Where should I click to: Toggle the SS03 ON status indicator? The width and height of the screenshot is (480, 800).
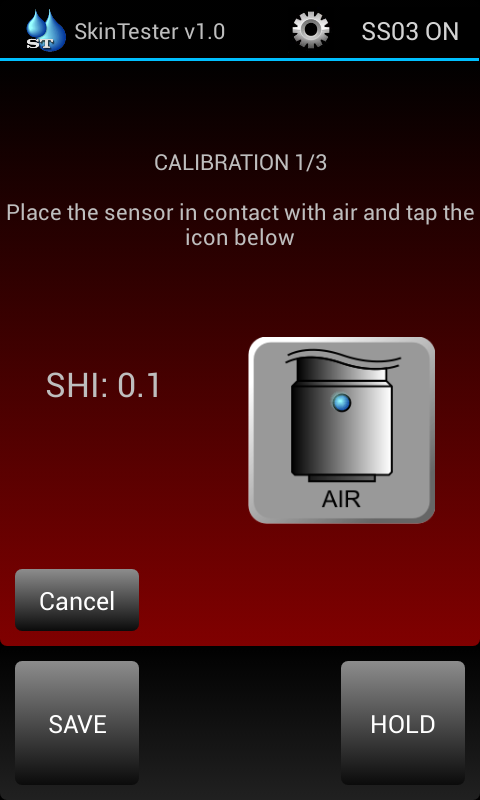tap(410, 32)
